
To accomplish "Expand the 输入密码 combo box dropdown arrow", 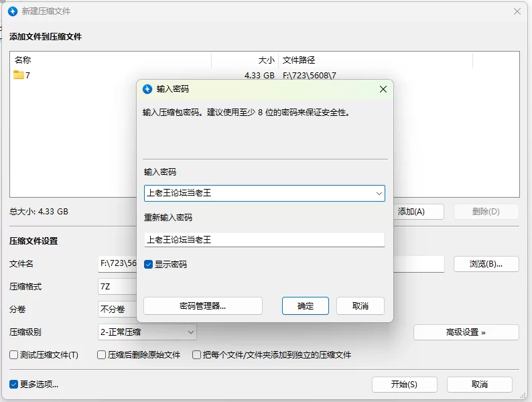I will pyautogui.click(x=379, y=194).
